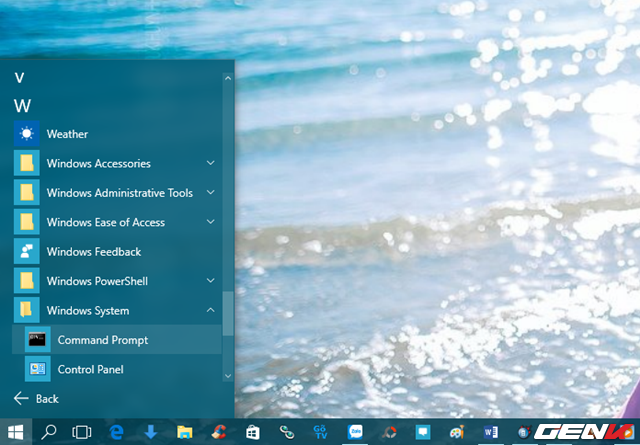Click the Windows Start button

click(x=16, y=432)
